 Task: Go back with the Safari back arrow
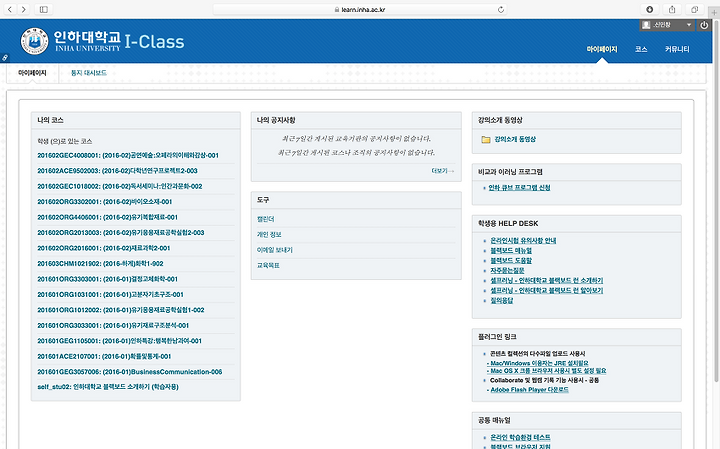[x=10, y=9]
